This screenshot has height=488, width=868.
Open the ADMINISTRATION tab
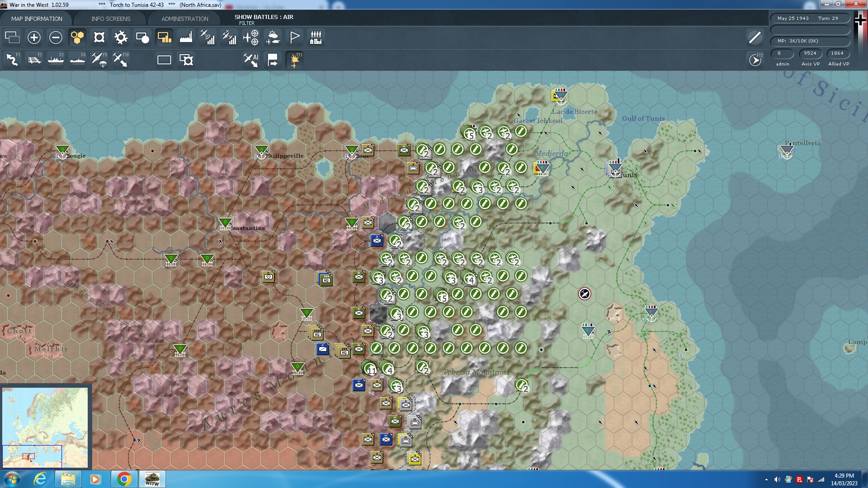pos(184,19)
